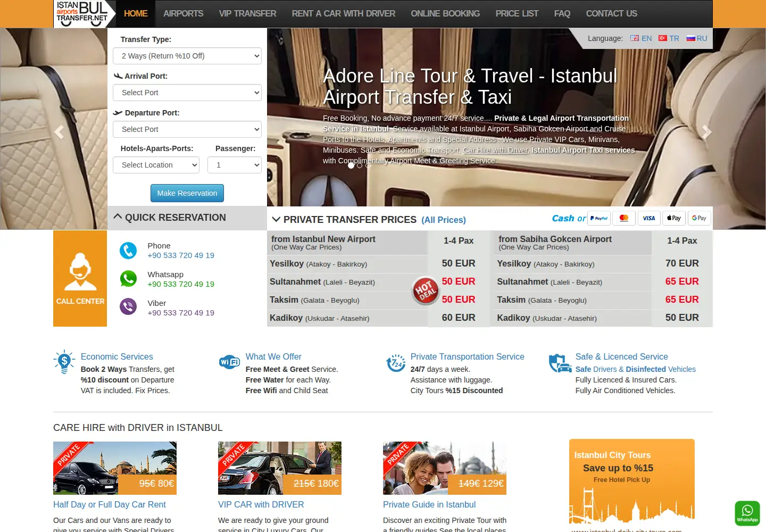766x532 pixels.
Task: Open the Departure Port dropdown
Action: 187,129
